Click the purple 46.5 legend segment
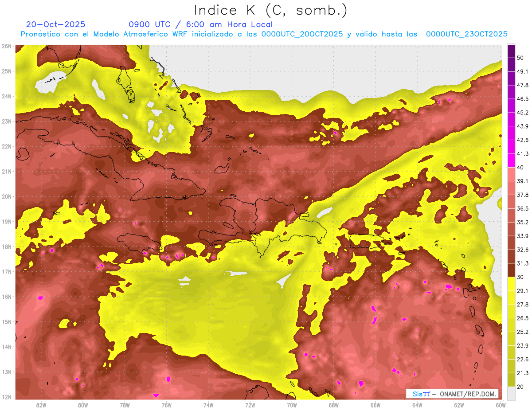532x411 pixels. click(x=511, y=92)
